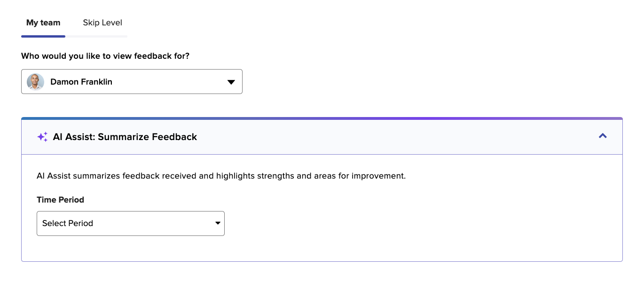Click the AI Assist description sentence
The image size is (644, 282).
[221, 176]
